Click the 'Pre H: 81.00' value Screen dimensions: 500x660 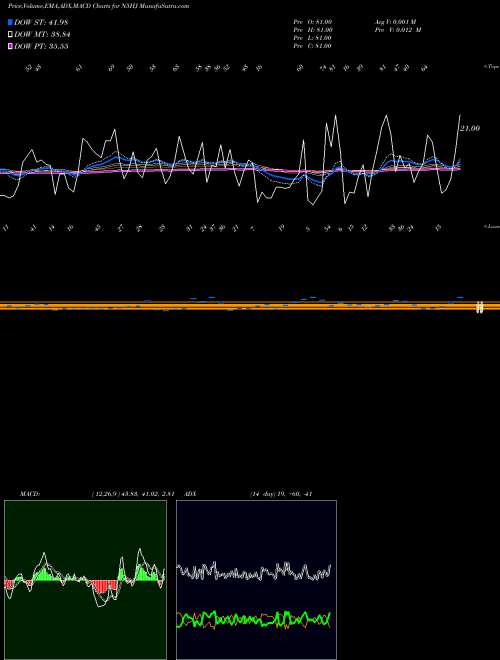(x=313, y=30)
